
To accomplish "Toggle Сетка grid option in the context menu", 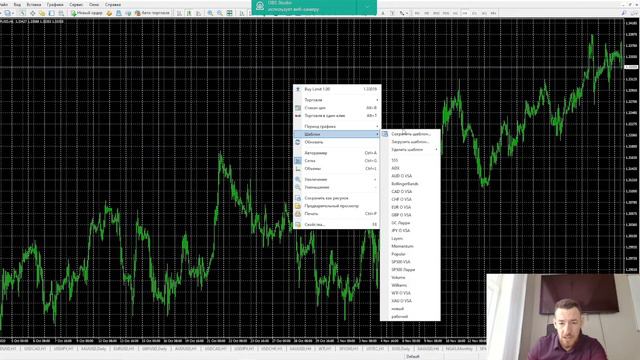I will pyautogui.click(x=337, y=161).
